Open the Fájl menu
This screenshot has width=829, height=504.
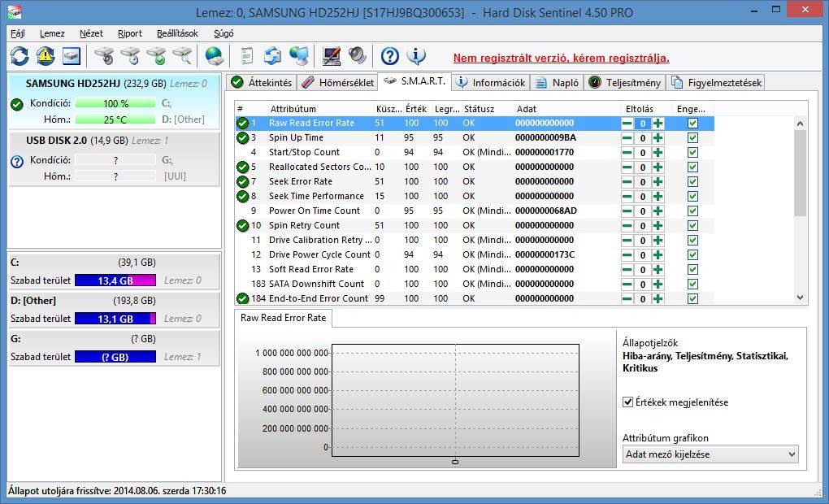pos(17,33)
